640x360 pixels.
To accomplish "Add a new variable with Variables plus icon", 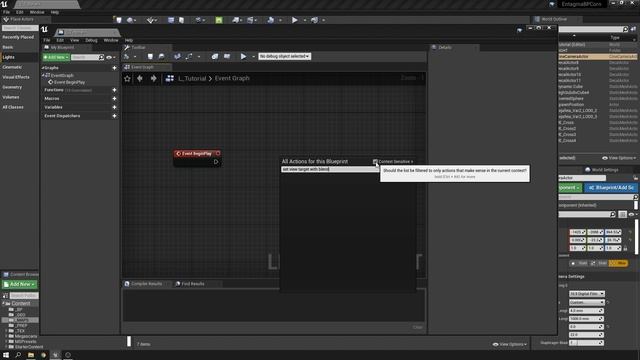I will [114, 107].
